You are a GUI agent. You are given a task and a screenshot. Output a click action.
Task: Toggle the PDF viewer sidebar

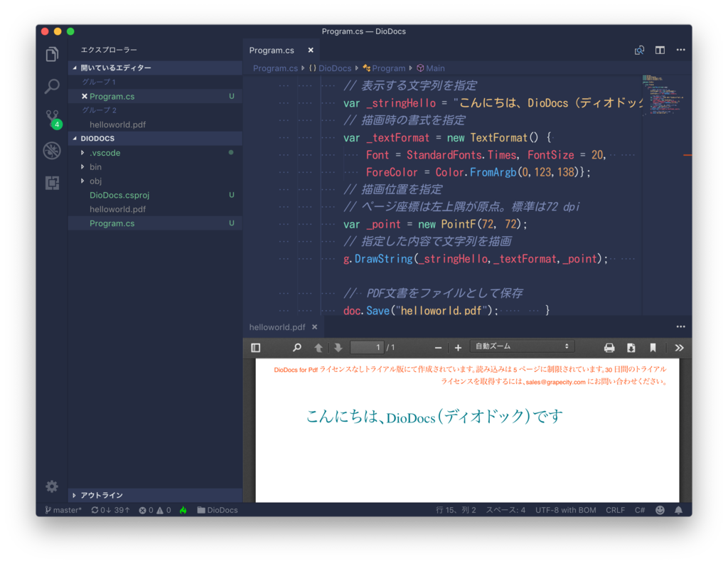tap(256, 348)
